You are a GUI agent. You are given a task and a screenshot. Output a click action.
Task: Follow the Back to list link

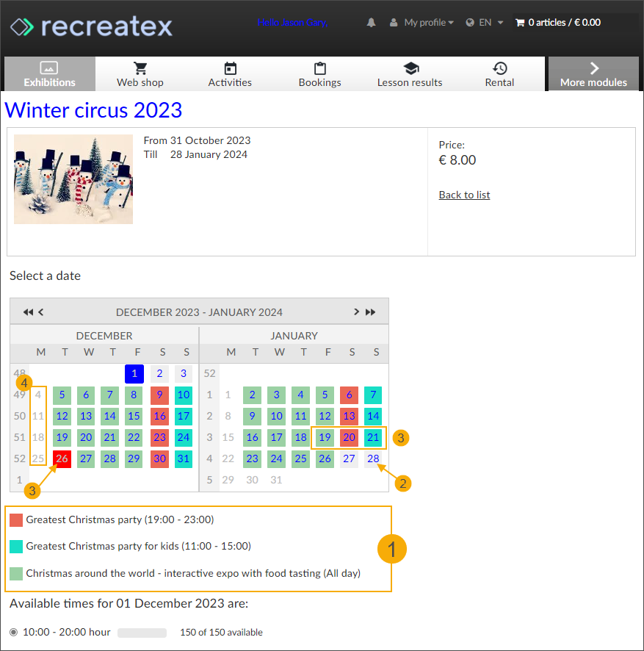464,195
